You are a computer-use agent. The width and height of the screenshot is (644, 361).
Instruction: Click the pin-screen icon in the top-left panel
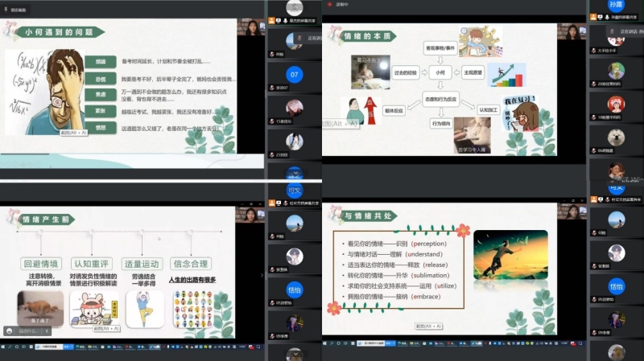pos(6,10)
